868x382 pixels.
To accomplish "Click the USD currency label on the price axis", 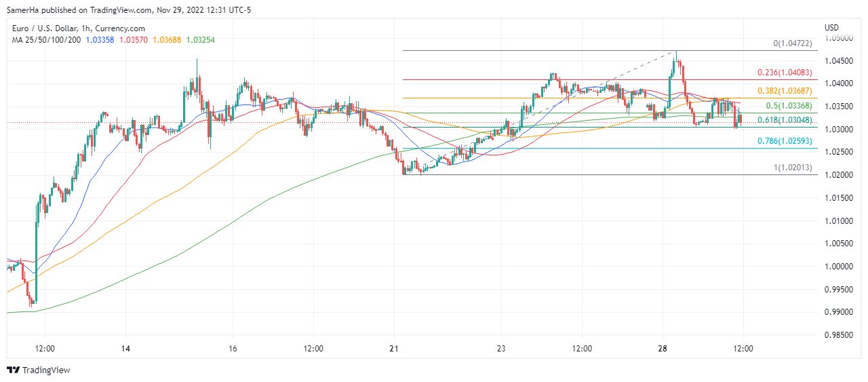I will 831,27.
